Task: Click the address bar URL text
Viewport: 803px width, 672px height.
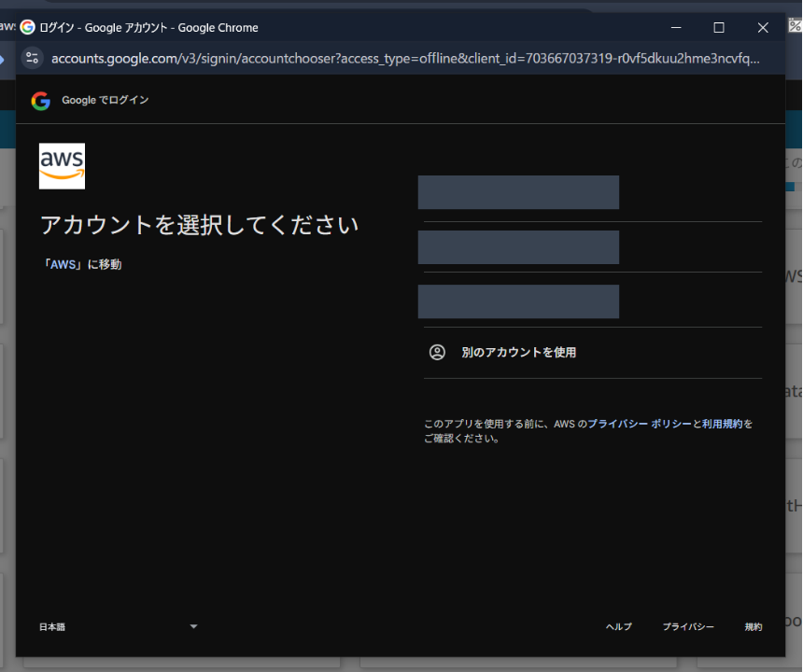Action: (405, 59)
